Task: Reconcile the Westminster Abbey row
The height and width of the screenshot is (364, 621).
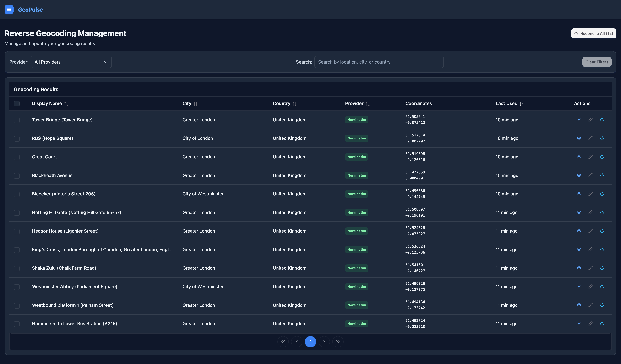Action: pos(602,287)
